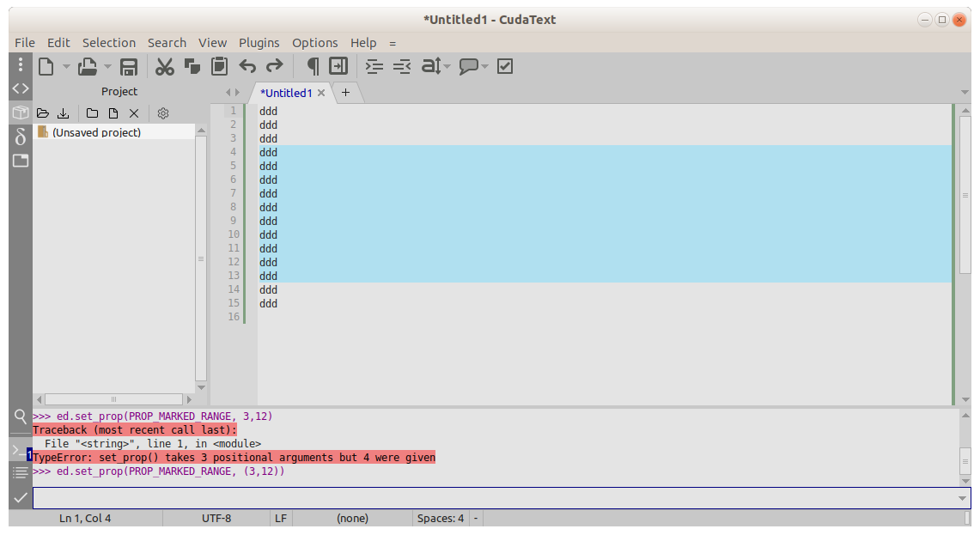Viewport: 980px width, 535px height.
Task: Click the Undo arrow icon
Action: click(x=247, y=66)
